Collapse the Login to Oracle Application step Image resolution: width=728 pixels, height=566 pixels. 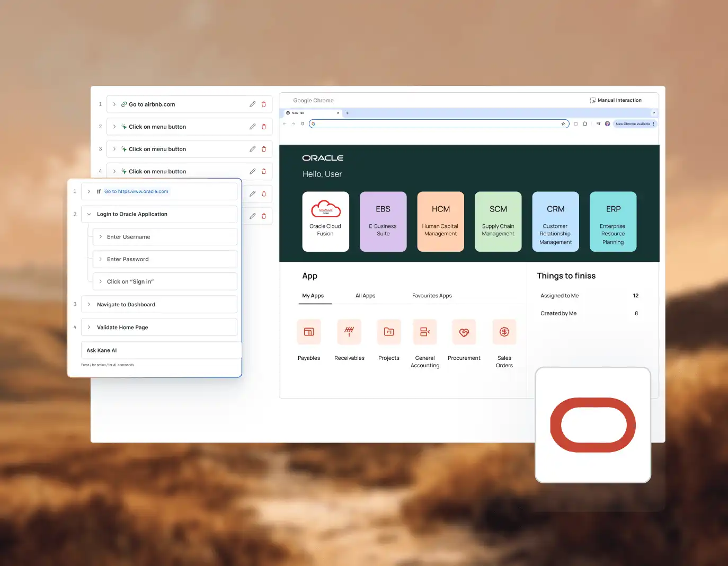[89, 214]
